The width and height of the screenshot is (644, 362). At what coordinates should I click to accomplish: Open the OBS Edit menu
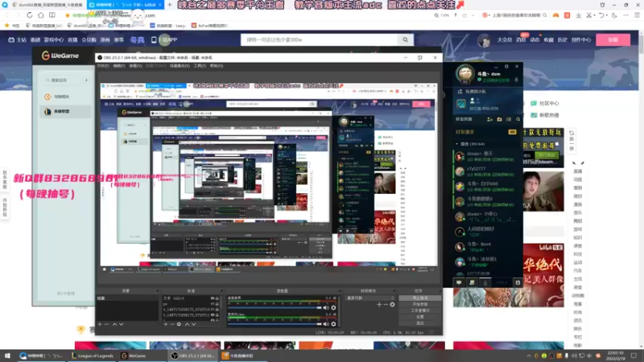tap(119, 66)
